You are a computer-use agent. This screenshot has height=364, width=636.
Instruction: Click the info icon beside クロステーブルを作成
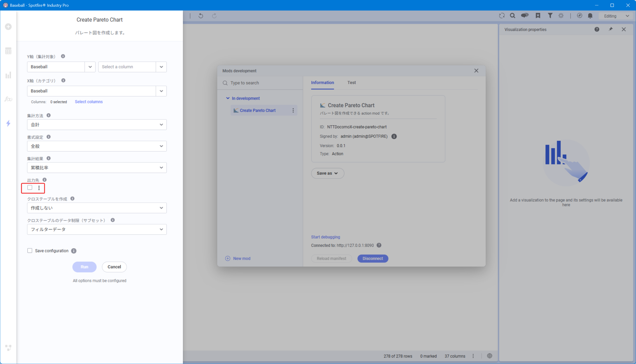click(x=72, y=198)
